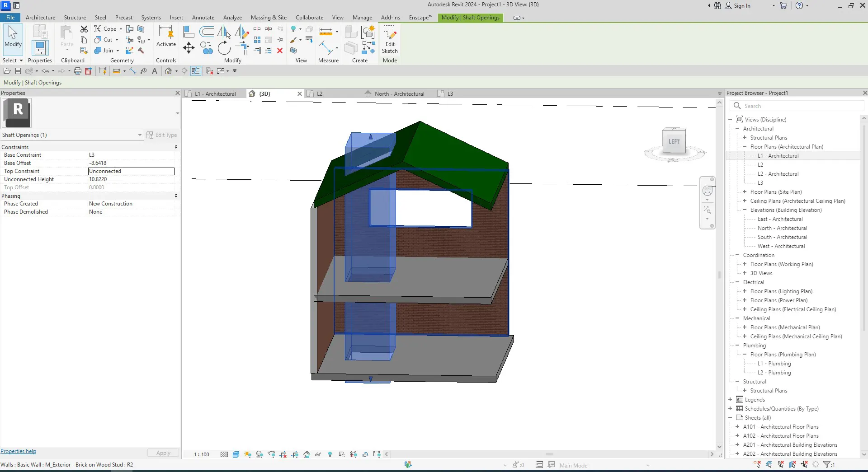Toggle Select Links in status bar

757,464
